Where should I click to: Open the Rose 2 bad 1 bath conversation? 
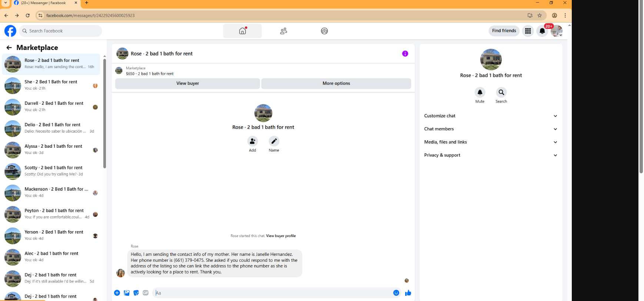[x=51, y=64]
